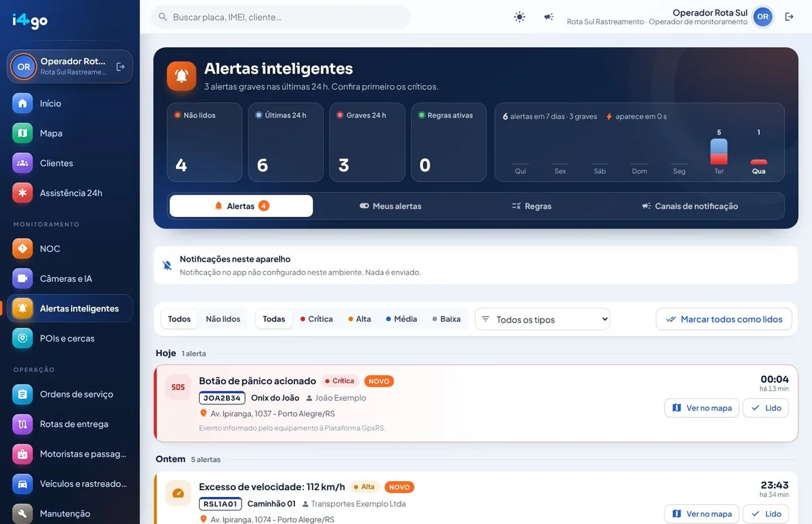Open Início home icon in sidebar
Viewport: 812px width, 524px height.
click(x=22, y=103)
